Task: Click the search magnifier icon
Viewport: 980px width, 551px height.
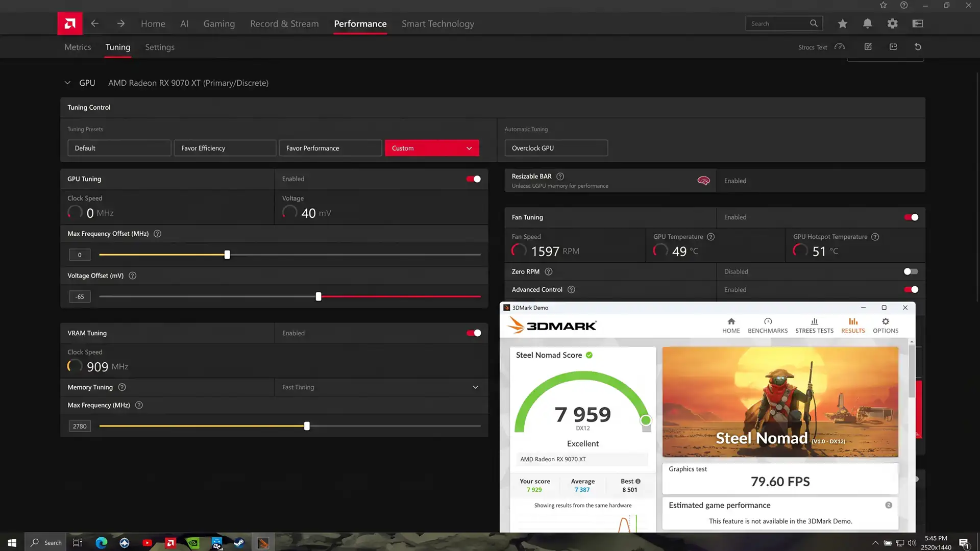Action: pos(814,23)
